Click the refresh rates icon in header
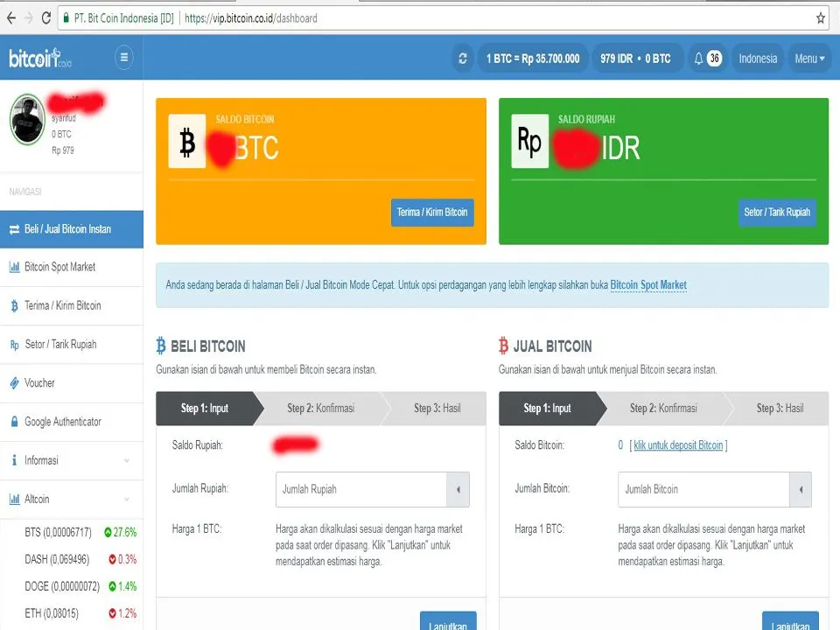The height and width of the screenshot is (630, 840). tap(463, 59)
